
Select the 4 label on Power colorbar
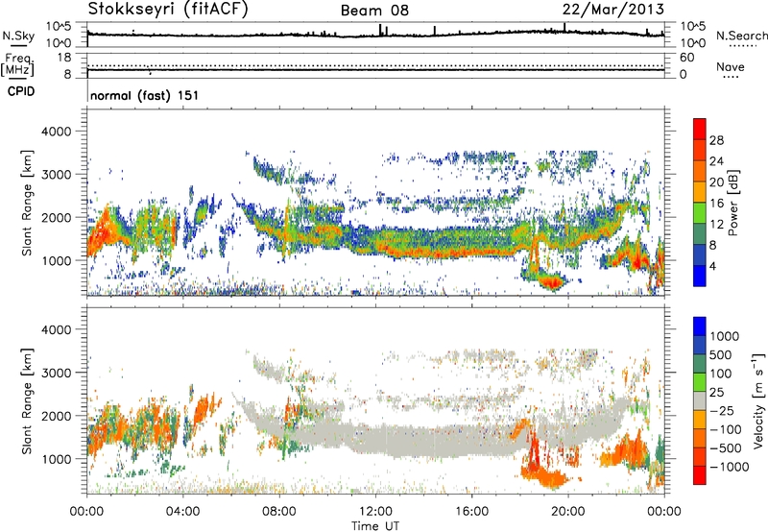712,266
